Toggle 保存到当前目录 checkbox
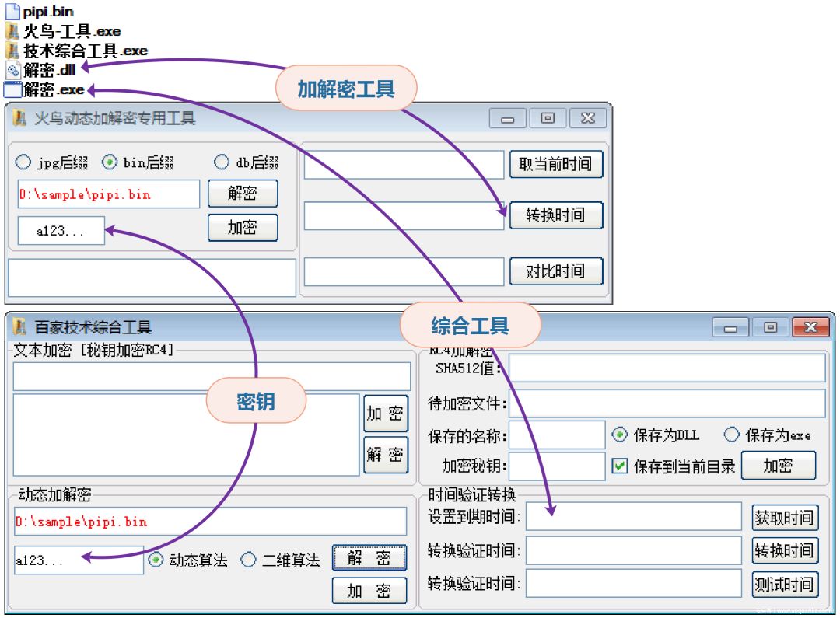This screenshot has width=840, height=618. tap(619, 466)
